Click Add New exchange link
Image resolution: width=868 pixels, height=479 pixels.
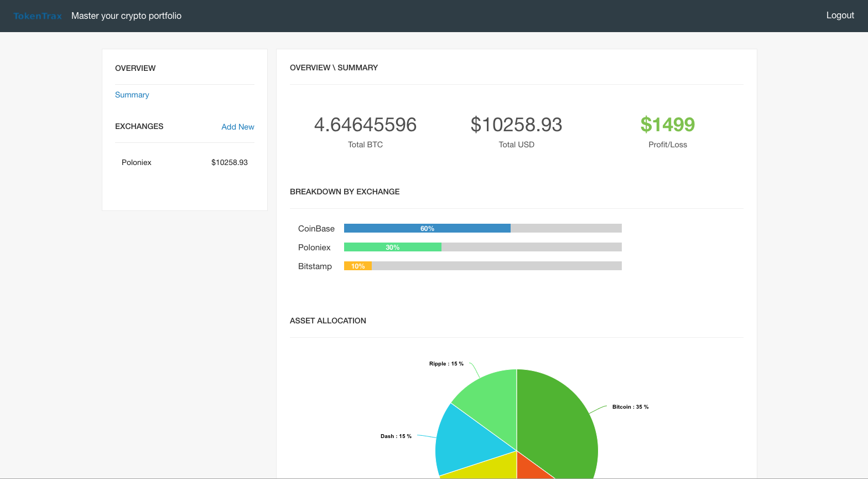[x=237, y=127]
